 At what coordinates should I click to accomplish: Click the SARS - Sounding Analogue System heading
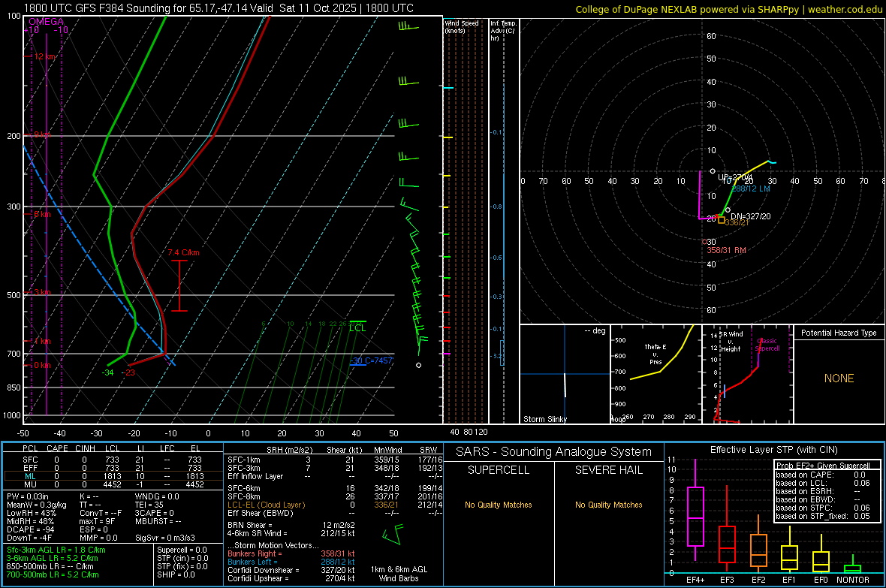[554, 452]
